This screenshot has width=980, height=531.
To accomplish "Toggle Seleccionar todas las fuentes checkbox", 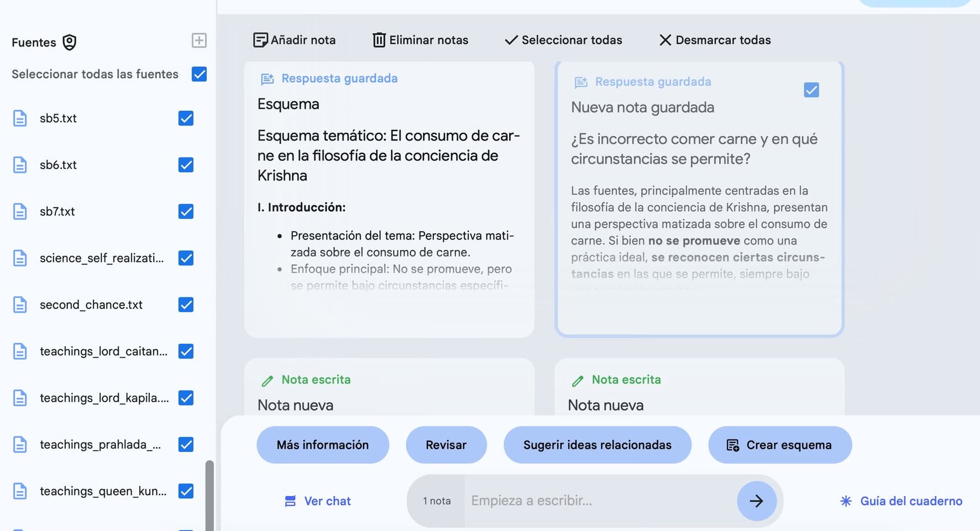I will click(199, 74).
